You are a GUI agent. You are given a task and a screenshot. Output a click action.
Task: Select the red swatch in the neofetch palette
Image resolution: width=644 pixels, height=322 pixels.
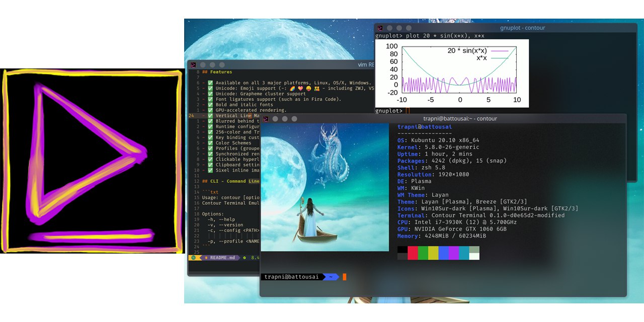413,253
